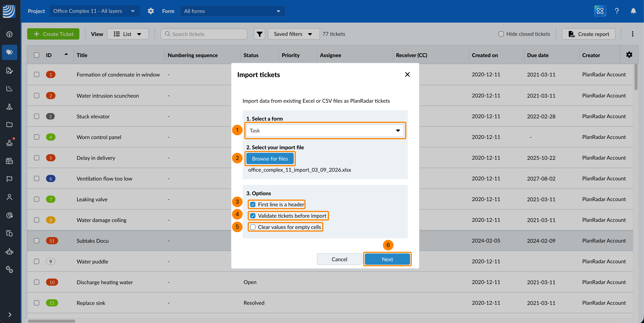Open the three-dot more options menu

[632, 34]
